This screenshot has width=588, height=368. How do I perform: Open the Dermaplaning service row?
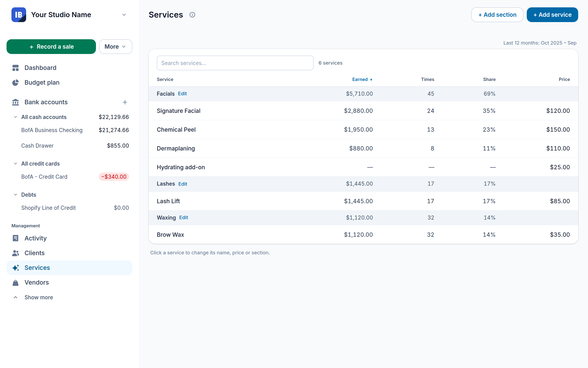(363, 148)
